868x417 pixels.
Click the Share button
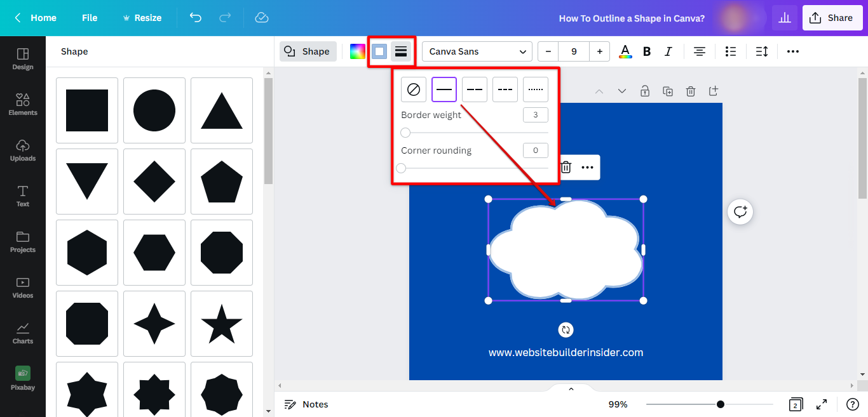[832, 18]
